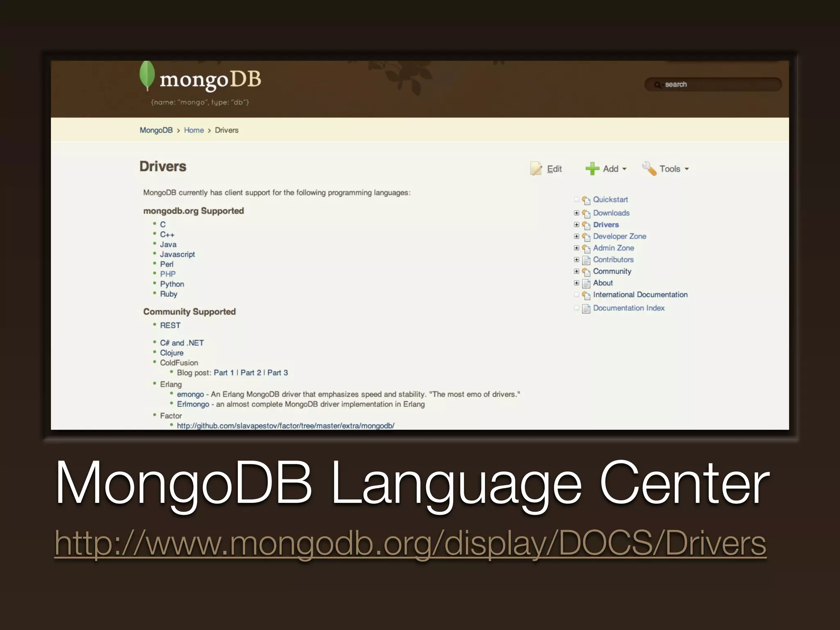
Task: Open ColdFusion blog post Part 2
Action: click(x=251, y=373)
